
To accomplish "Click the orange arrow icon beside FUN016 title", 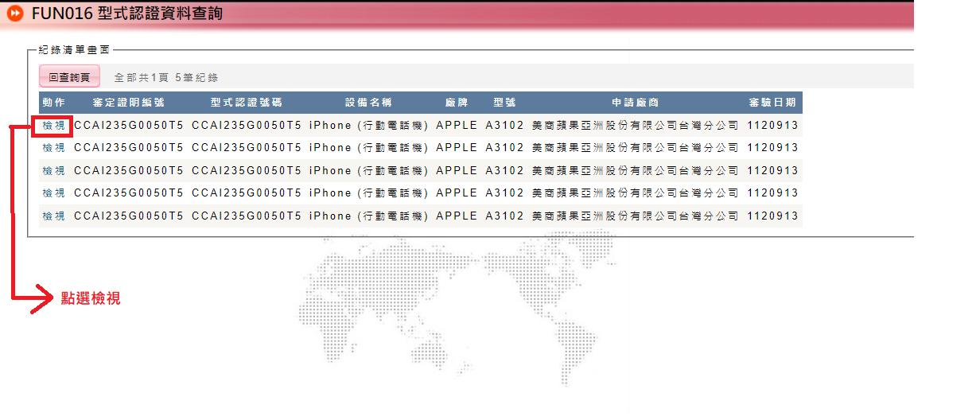I will tap(14, 14).
